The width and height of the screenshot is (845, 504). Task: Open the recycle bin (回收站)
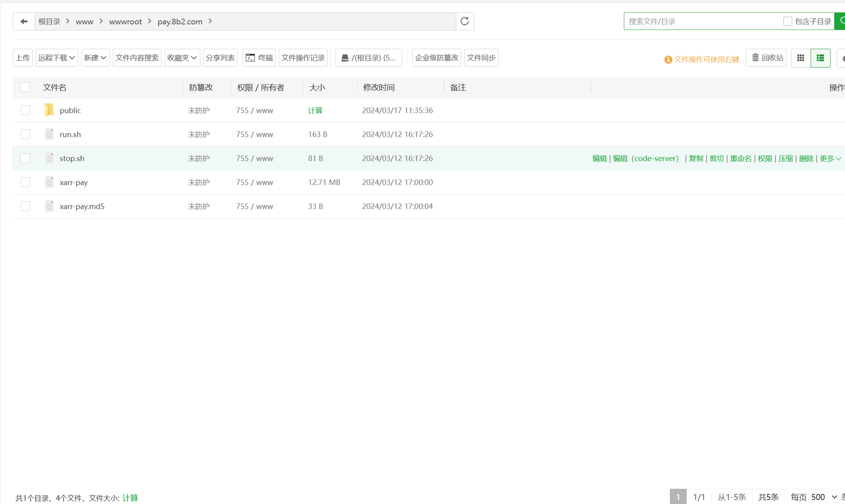point(765,58)
